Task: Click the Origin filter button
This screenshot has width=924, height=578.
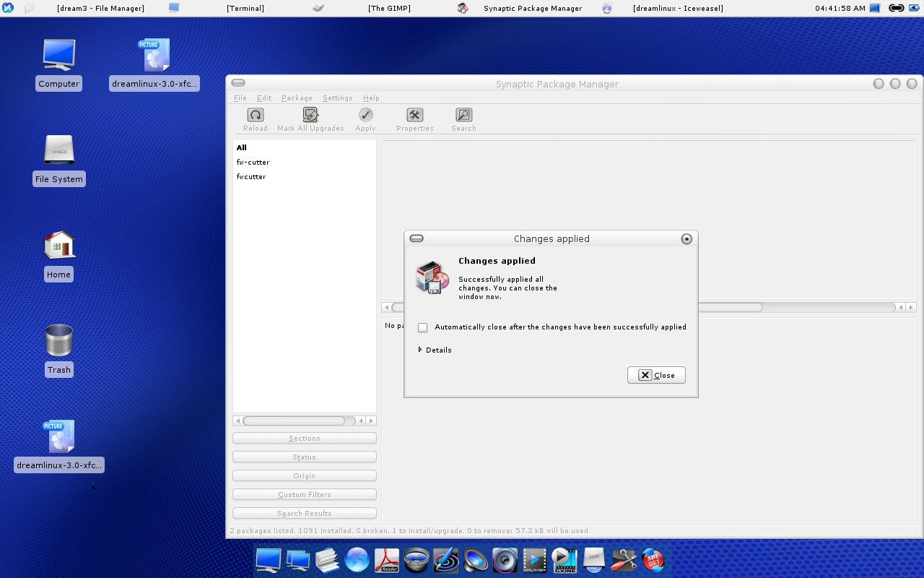Action: [x=304, y=476]
